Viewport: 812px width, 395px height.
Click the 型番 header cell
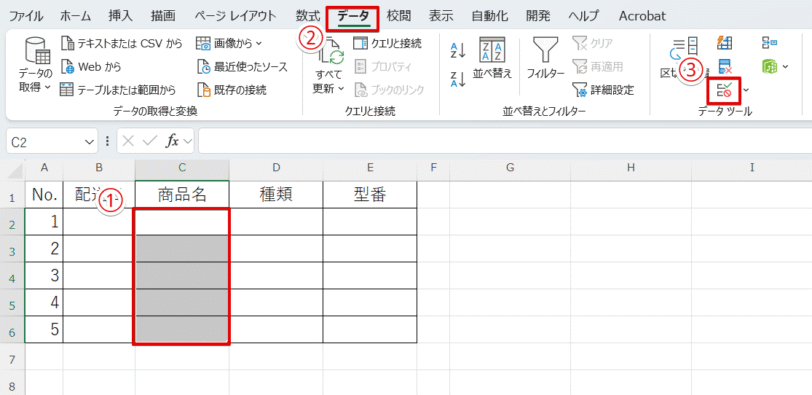(370, 195)
